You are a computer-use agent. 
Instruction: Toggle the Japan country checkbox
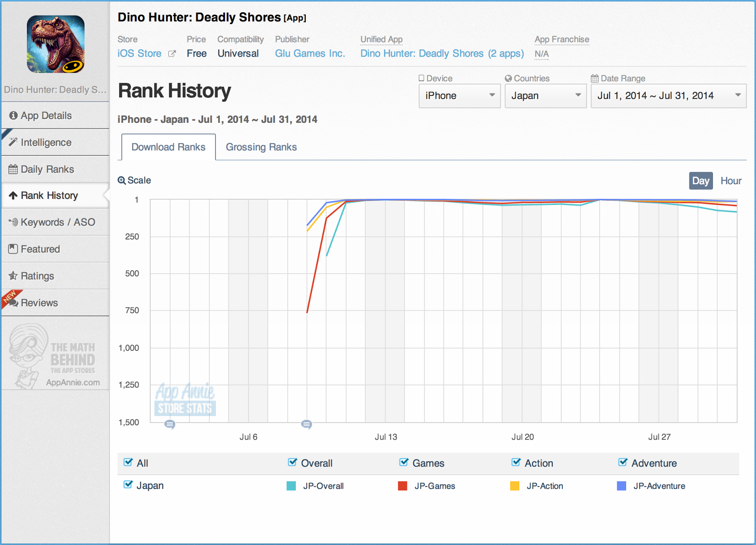pyautogui.click(x=128, y=485)
